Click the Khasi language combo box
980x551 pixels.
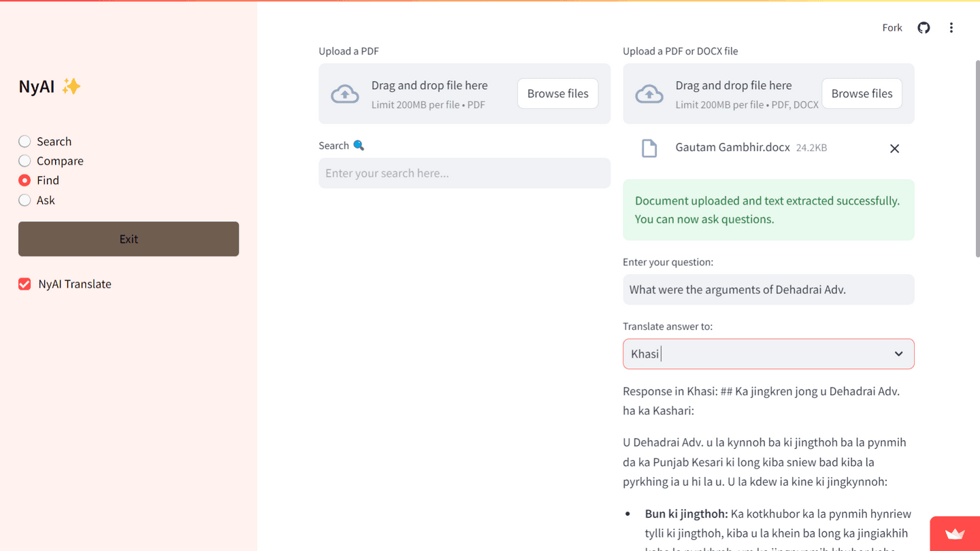(x=768, y=354)
